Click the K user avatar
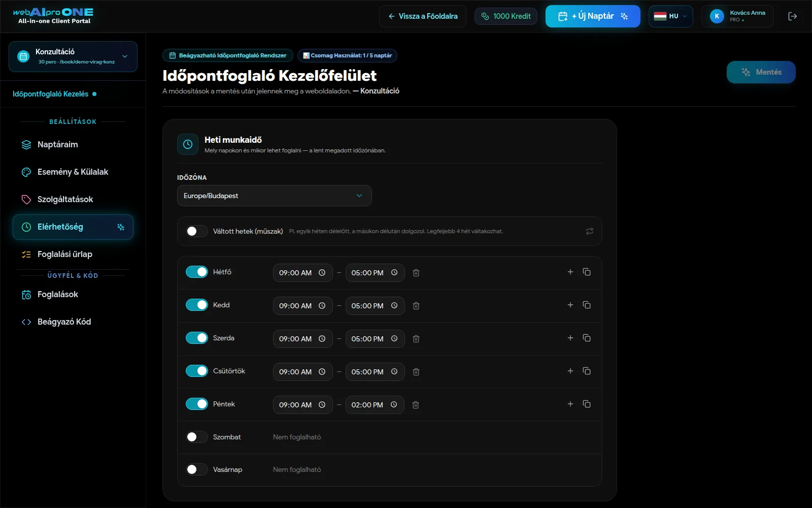Image resolution: width=812 pixels, height=508 pixels. [717, 16]
